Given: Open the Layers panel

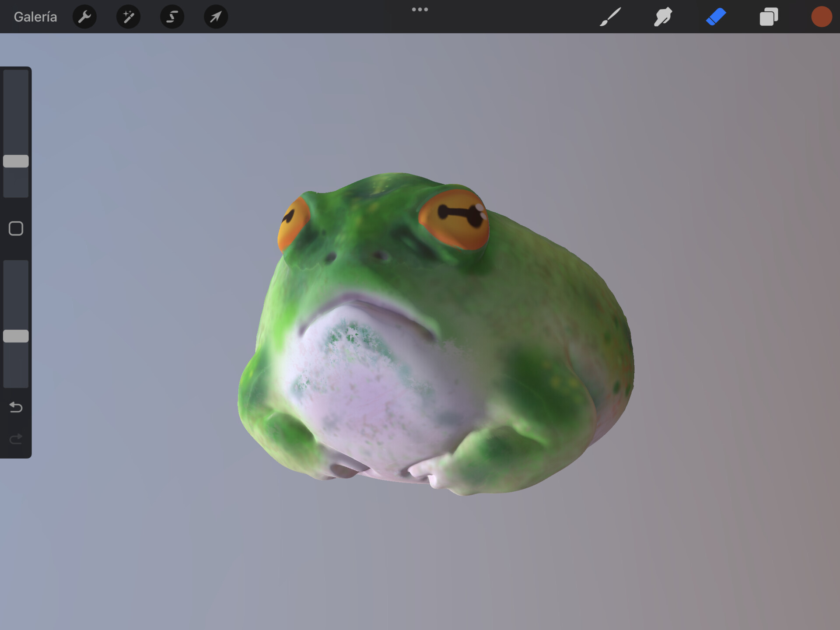Looking at the screenshot, I should (x=769, y=17).
